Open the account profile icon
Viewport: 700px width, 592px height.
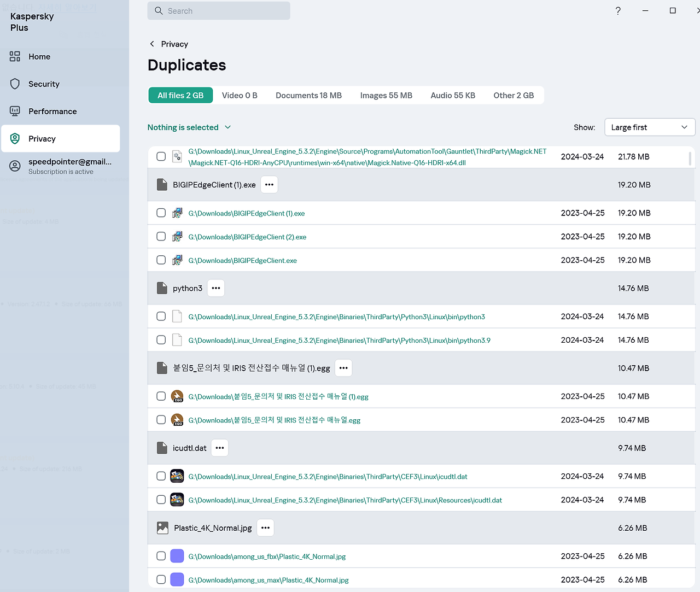(15, 166)
